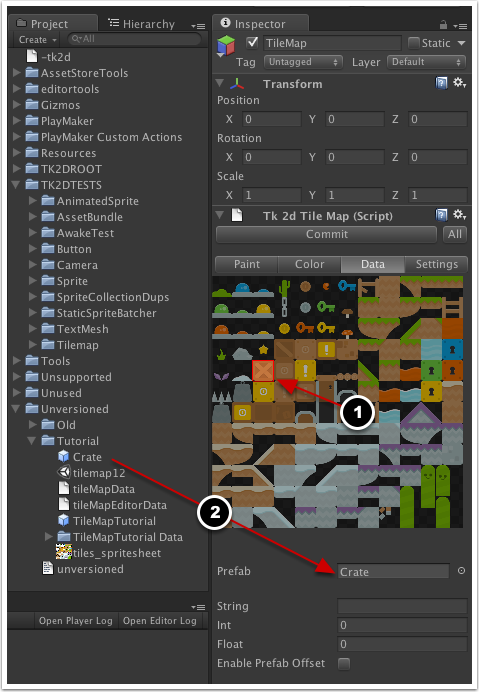
Task: Collapse the Transform component foldout
Action: click(219, 83)
